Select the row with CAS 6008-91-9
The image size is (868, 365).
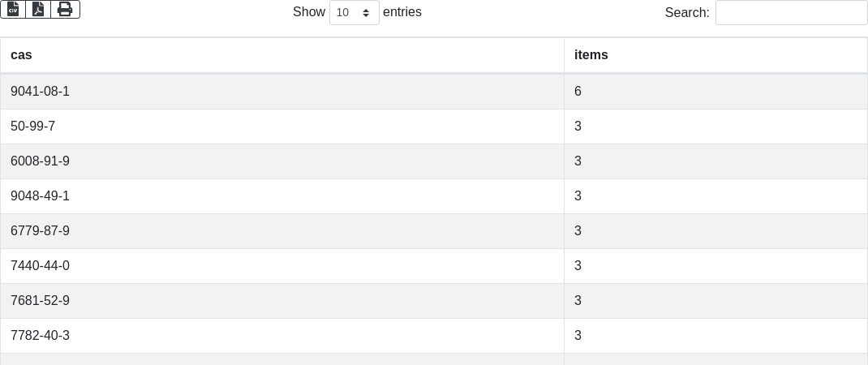click(x=434, y=161)
